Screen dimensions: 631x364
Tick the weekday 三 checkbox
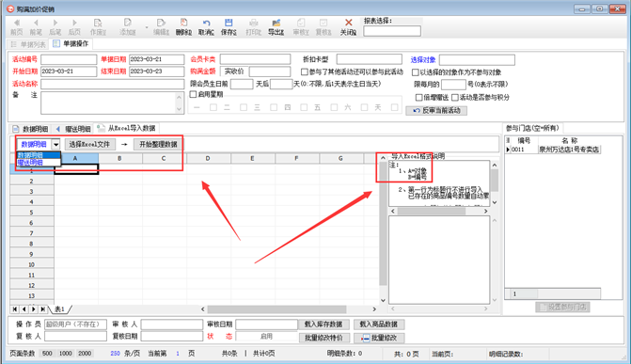click(274, 107)
